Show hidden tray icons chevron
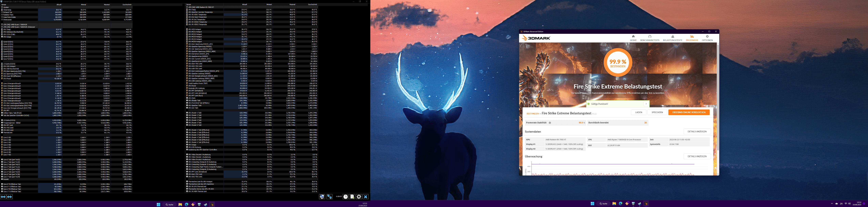Image resolution: width=868 pixels, height=207 pixels. pos(832,204)
